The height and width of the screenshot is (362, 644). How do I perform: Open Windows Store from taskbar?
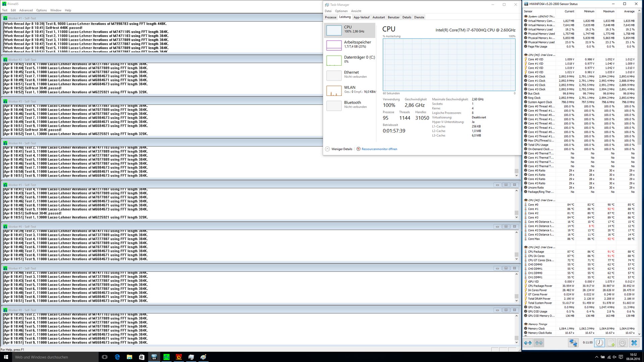click(142, 357)
